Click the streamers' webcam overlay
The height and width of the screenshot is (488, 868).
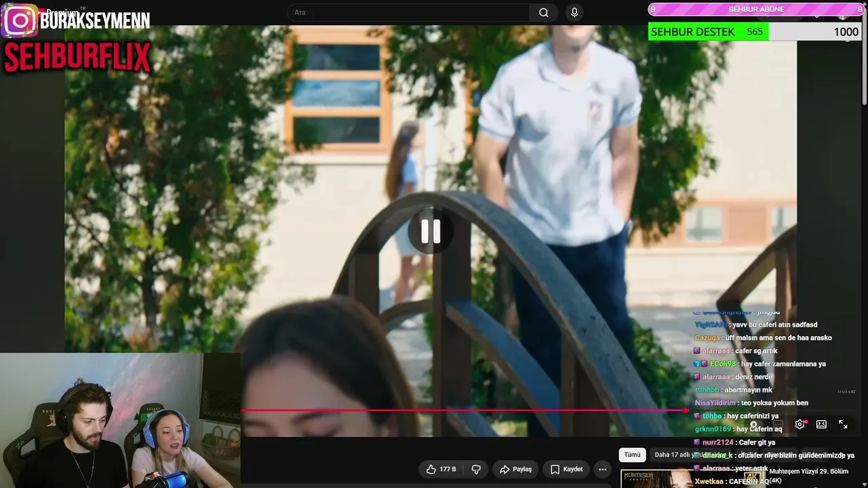(120, 420)
